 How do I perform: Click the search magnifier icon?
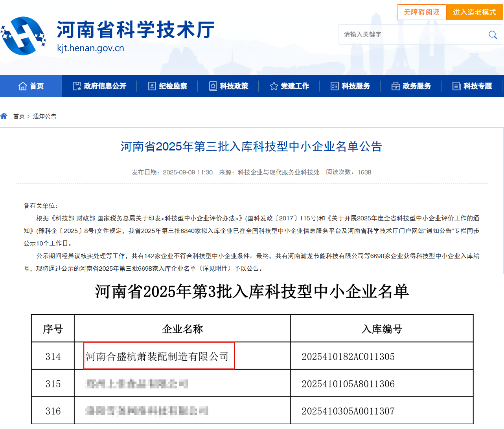coord(493,35)
